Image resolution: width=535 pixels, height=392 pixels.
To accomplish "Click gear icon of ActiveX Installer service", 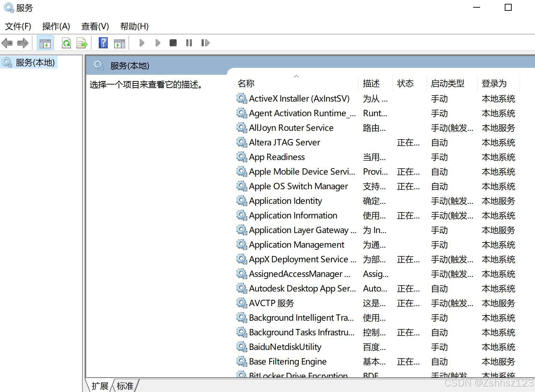I will (x=242, y=98).
